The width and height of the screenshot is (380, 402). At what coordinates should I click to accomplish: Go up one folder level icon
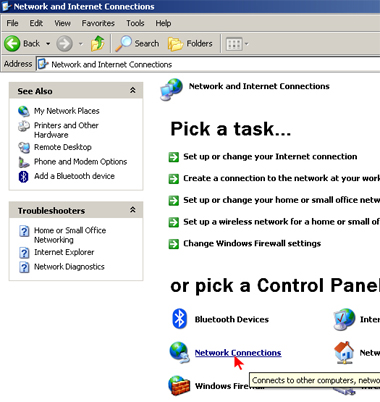pyautogui.click(x=97, y=44)
